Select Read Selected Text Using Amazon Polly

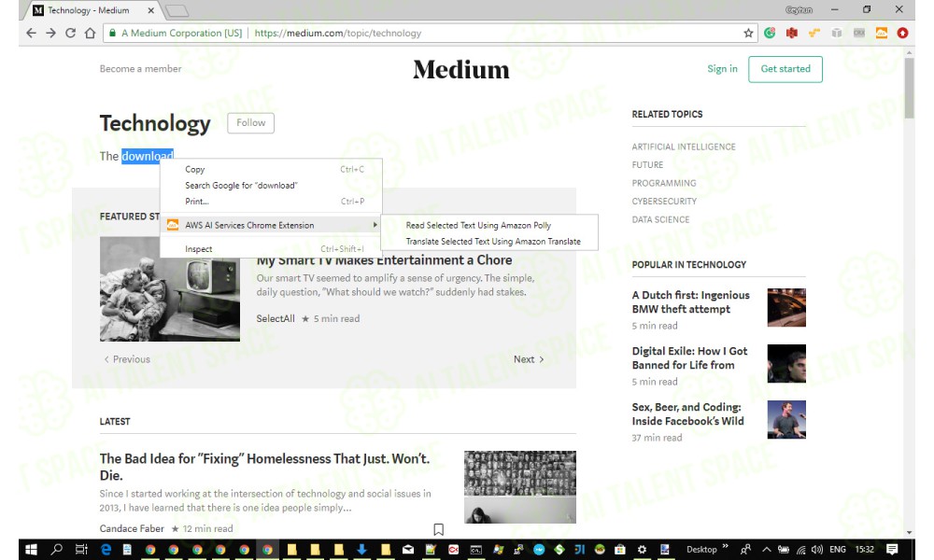[489, 226]
